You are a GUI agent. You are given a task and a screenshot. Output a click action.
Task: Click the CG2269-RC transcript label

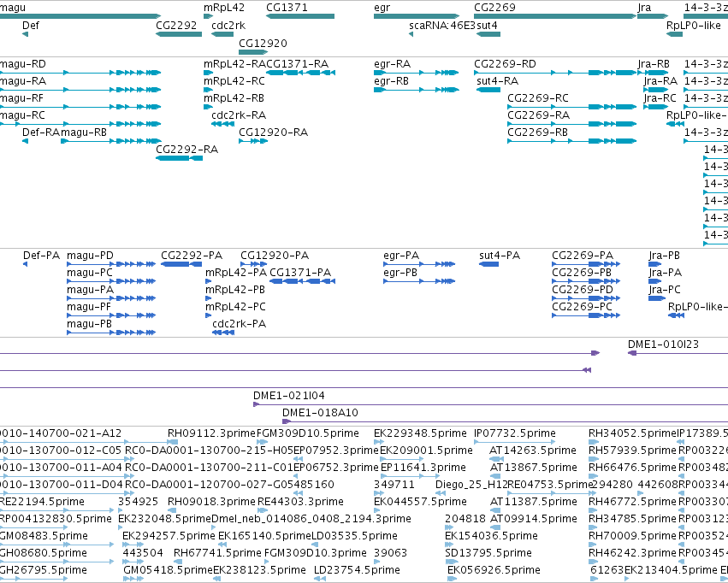coord(538,98)
